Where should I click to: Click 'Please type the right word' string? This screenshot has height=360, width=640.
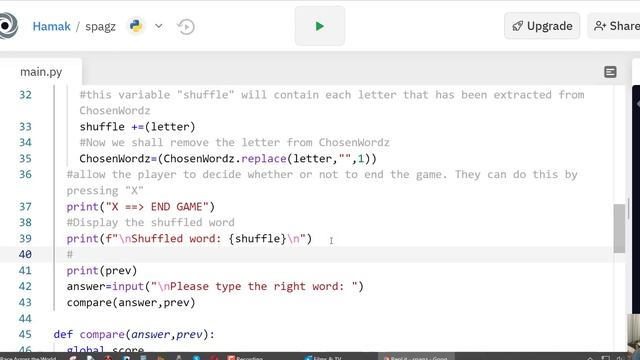257,286
